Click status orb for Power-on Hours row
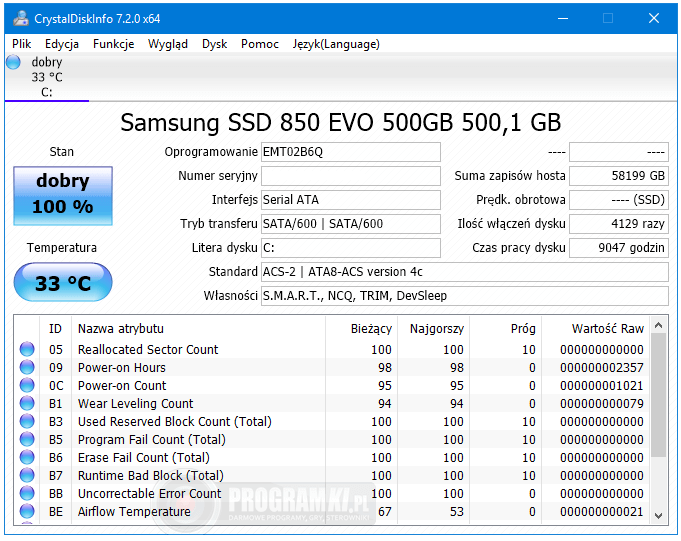Image resolution: width=681 pixels, height=541 pixels. tap(27, 367)
